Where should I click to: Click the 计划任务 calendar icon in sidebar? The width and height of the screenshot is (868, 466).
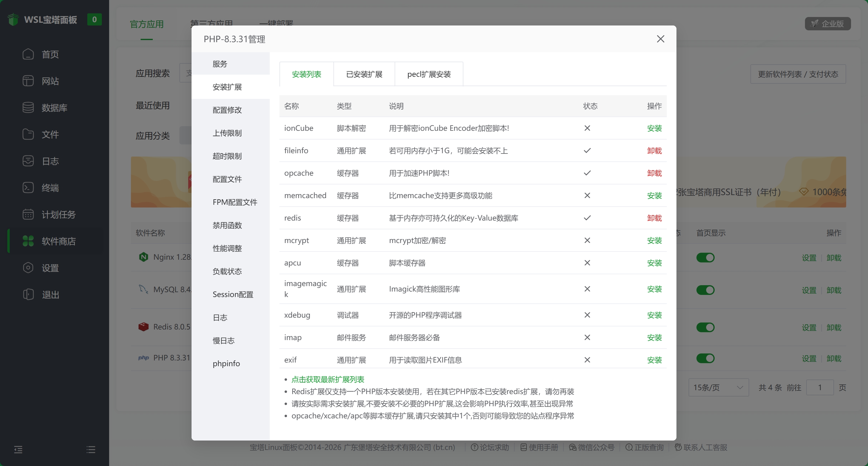28,214
